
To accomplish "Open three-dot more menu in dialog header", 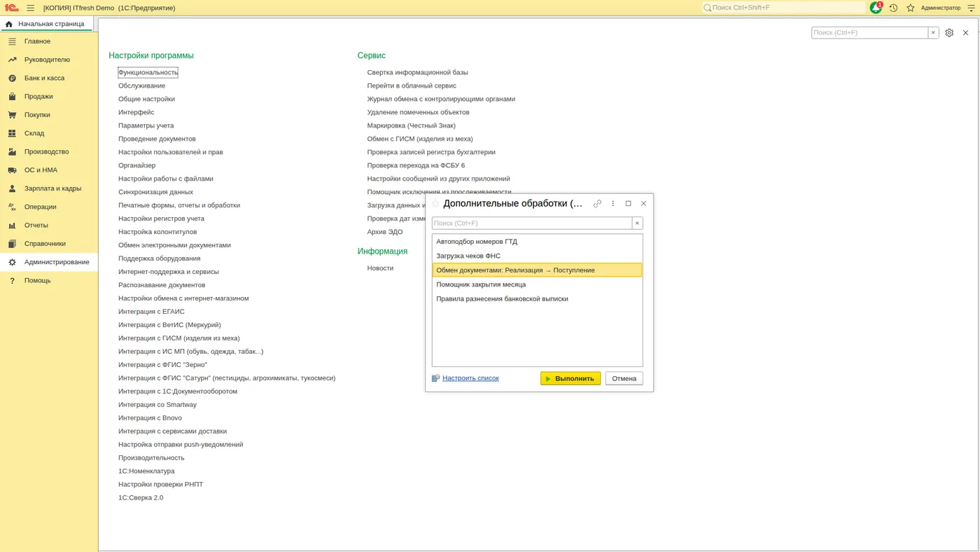I will click(x=613, y=204).
